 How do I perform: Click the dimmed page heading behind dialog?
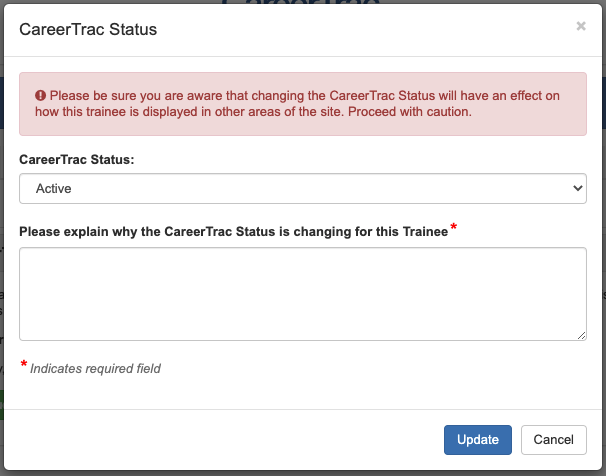tap(300, 4)
